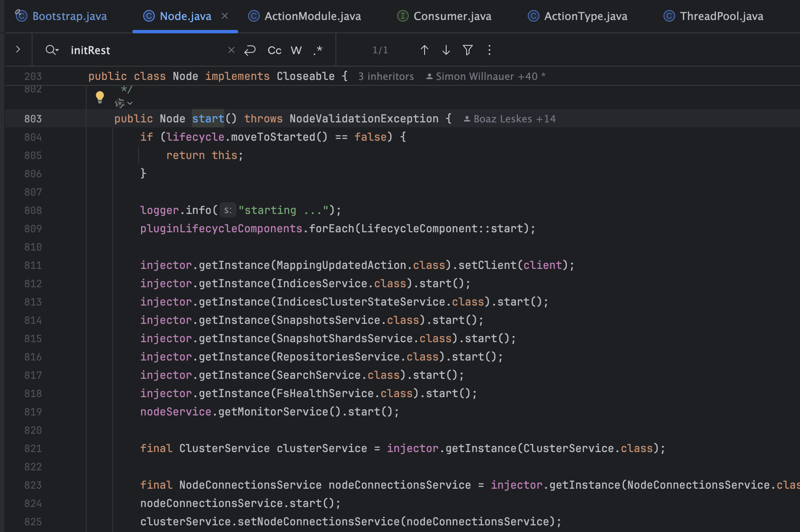Open the Consumer.java tab
Image resolution: width=800 pixels, height=532 pixels.
click(444, 16)
